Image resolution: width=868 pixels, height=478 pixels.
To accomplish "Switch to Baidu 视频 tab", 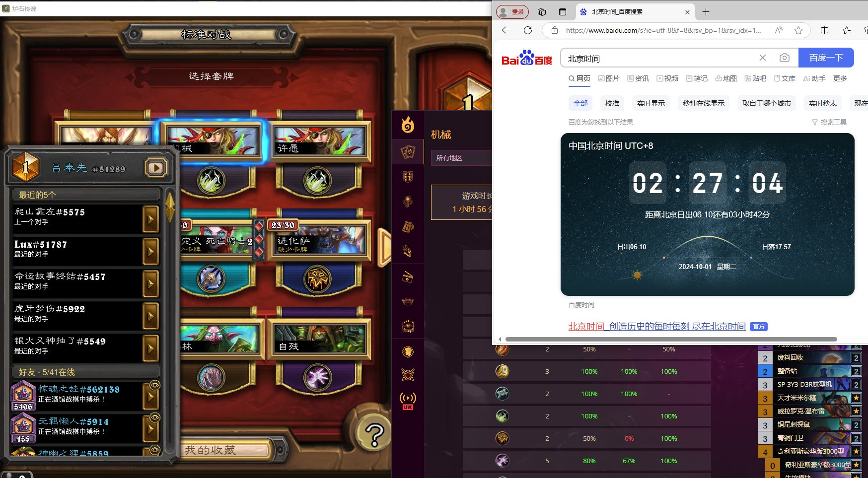I will point(667,78).
